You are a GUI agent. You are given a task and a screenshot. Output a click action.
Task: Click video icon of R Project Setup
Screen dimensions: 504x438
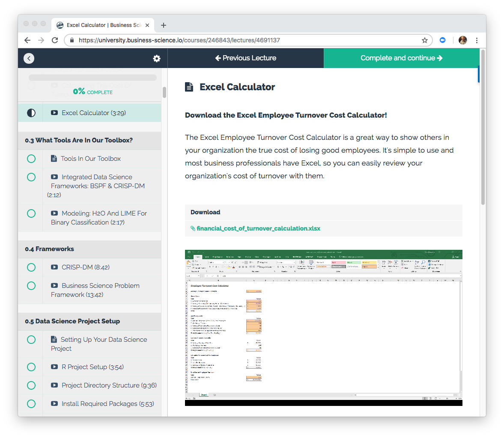point(54,367)
